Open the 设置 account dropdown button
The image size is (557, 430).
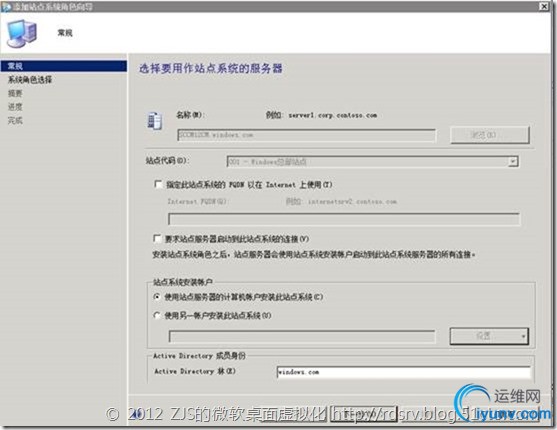(x=489, y=336)
